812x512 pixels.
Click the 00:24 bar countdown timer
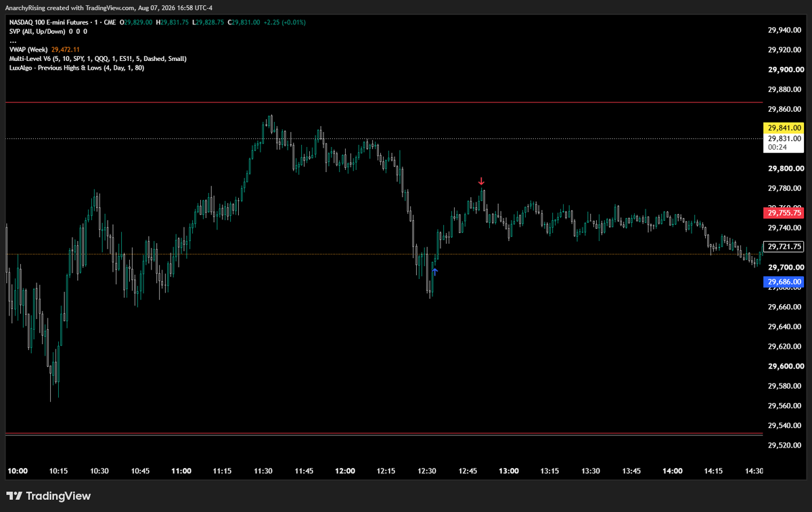(777, 147)
